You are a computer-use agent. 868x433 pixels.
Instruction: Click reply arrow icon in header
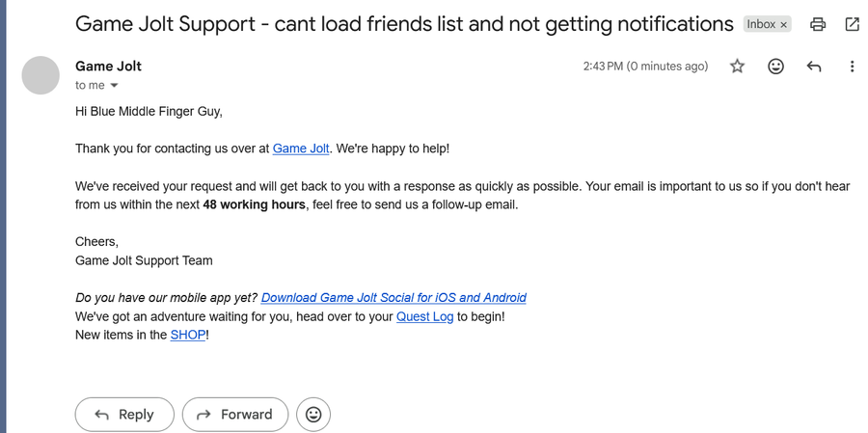pyautogui.click(x=814, y=67)
